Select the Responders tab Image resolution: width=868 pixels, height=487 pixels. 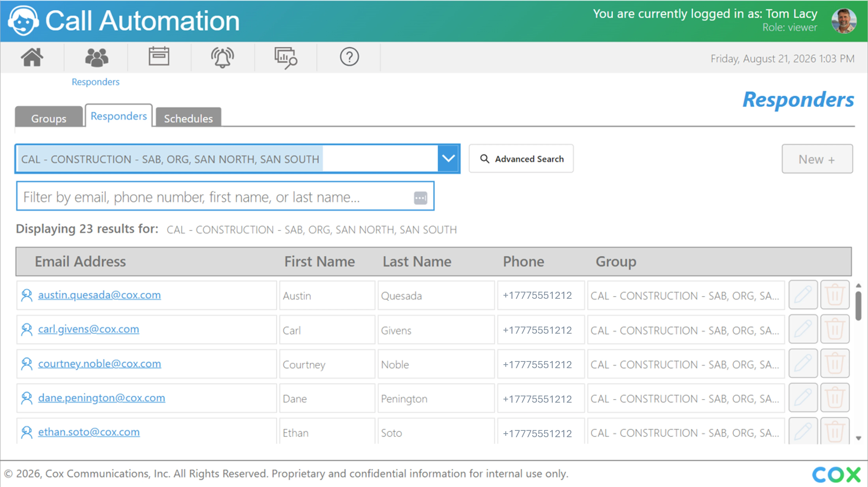tap(119, 115)
